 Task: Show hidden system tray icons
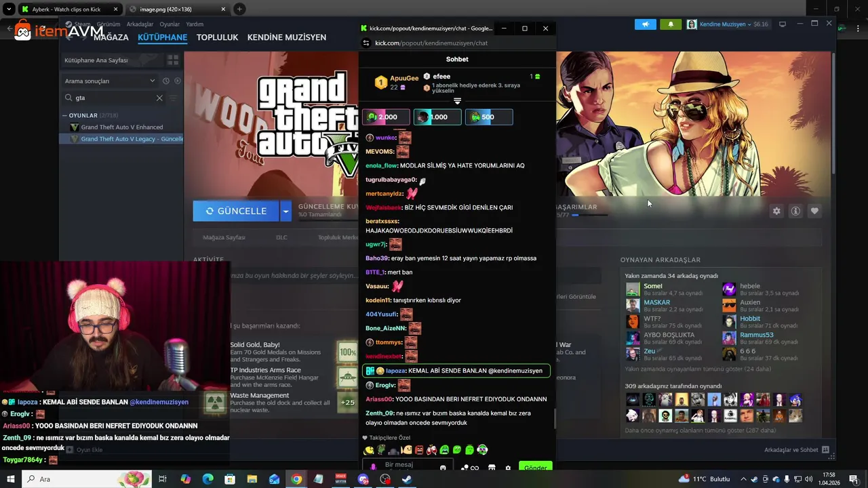pos(743,479)
